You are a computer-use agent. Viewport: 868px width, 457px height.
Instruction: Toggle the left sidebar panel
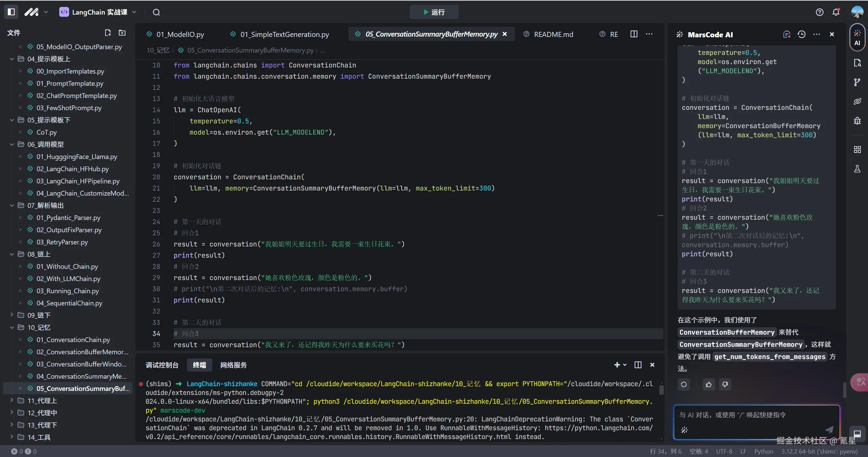(11, 12)
